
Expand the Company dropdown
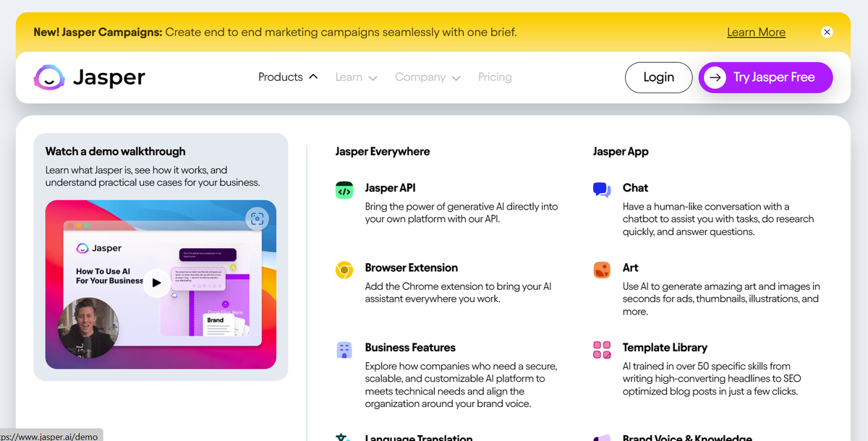[427, 77]
